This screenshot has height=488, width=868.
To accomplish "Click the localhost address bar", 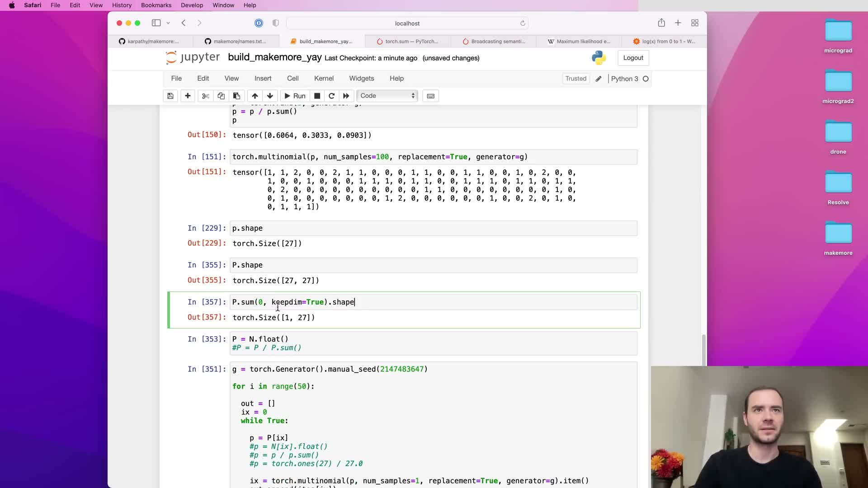I will [407, 23].
